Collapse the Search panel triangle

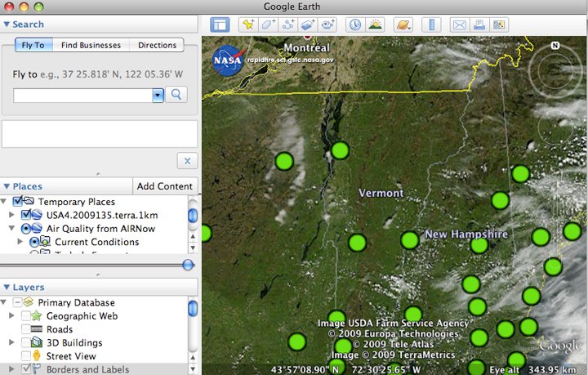click(7, 25)
